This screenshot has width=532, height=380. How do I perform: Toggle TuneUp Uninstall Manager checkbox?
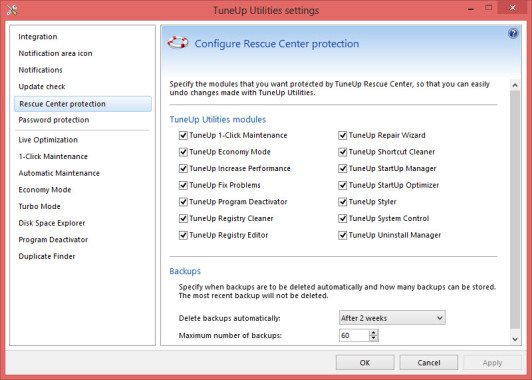coord(343,235)
